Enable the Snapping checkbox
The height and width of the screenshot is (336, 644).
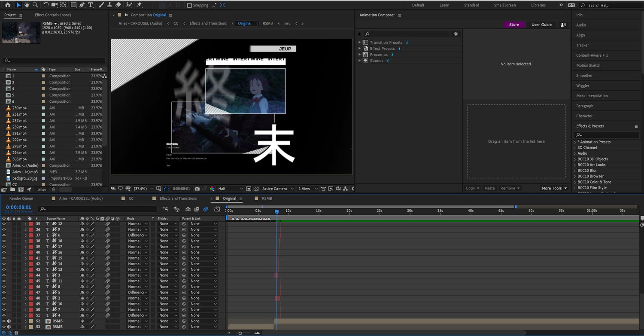click(190, 5)
